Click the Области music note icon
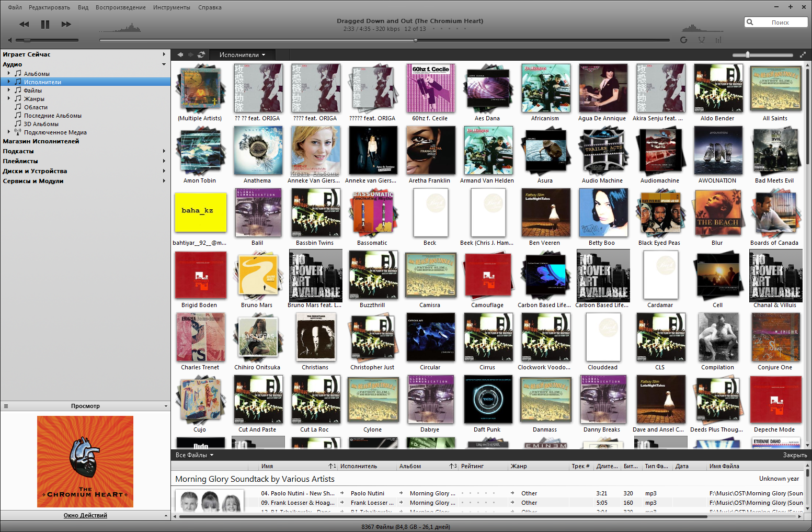 pos(18,107)
